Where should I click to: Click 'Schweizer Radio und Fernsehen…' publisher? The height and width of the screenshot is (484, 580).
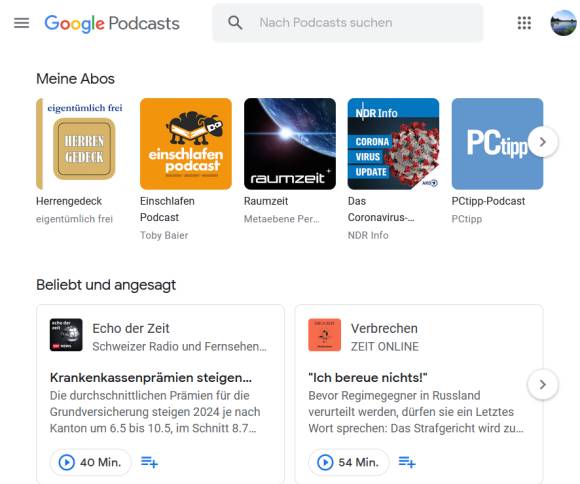[179, 346]
